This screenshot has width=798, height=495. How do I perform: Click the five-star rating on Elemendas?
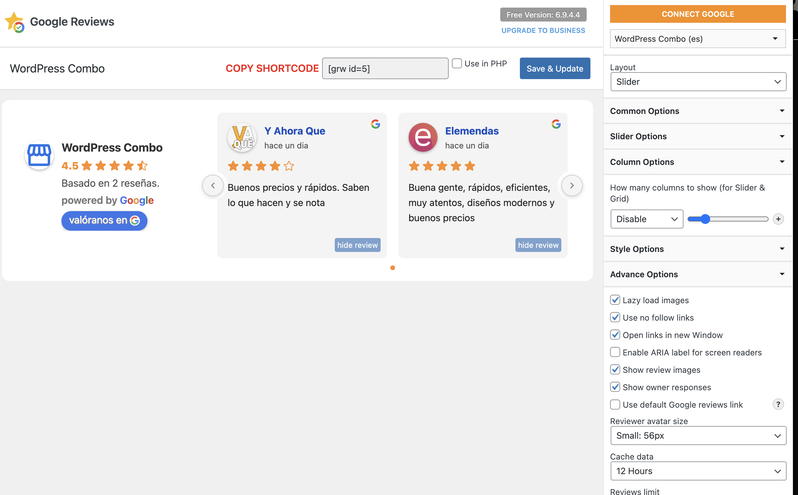point(442,166)
